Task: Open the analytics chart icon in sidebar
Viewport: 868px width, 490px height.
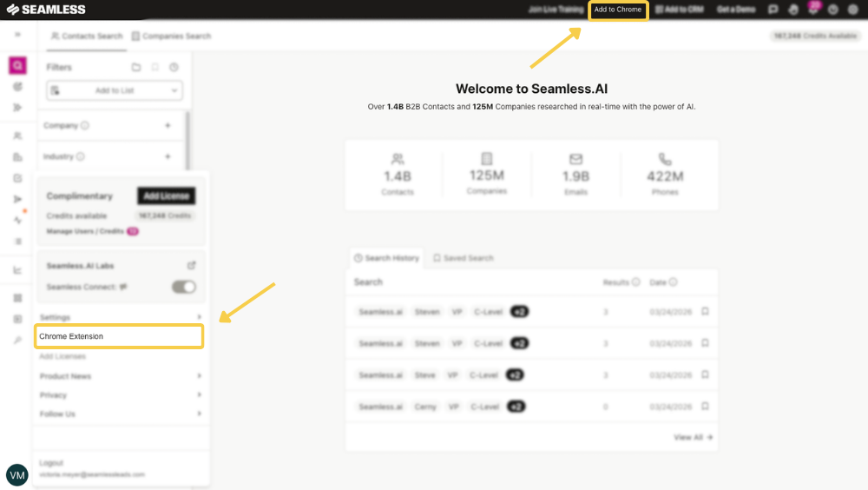Action: pos(17,270)
